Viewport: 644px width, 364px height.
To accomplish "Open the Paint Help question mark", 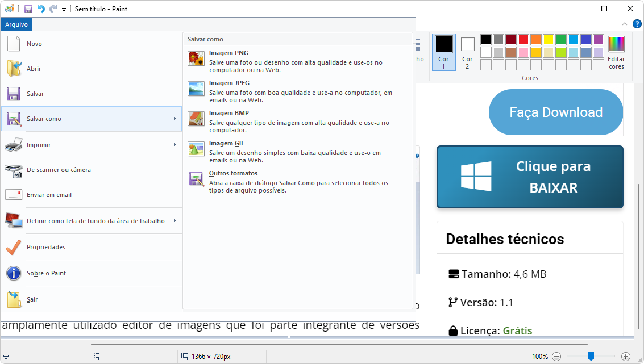I will pyautogui.click(x=637, y=24).
